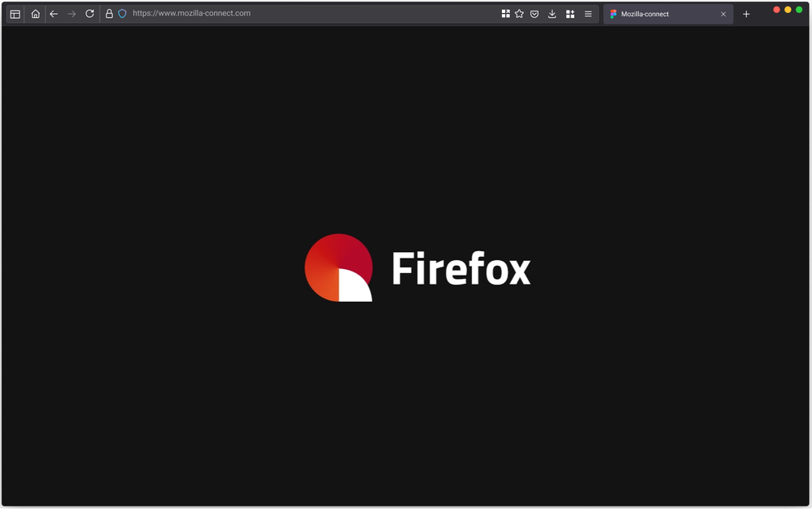
Task: Click the yellow minimize window button
Action: coord(788,10)
